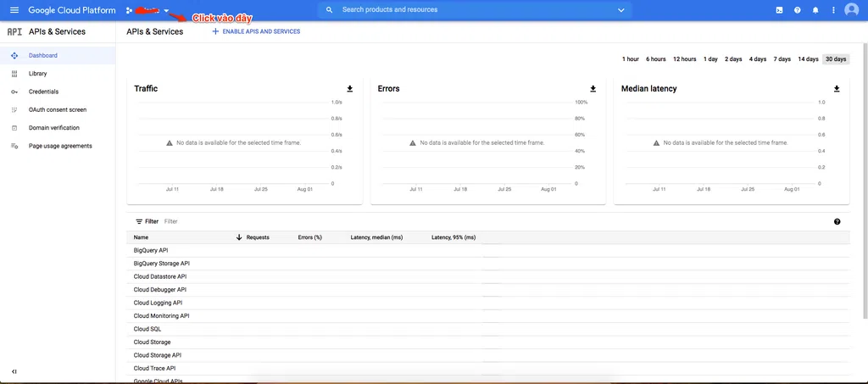Collapse the sidebar with the bottom chevron
This screenshot has width=868, height=384.
coord(14,371)
